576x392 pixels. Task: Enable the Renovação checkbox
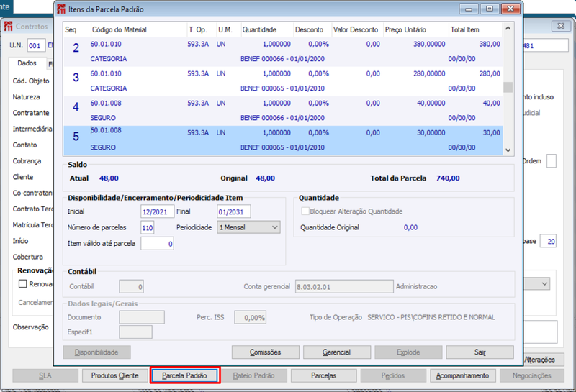[x=23, y=283]
